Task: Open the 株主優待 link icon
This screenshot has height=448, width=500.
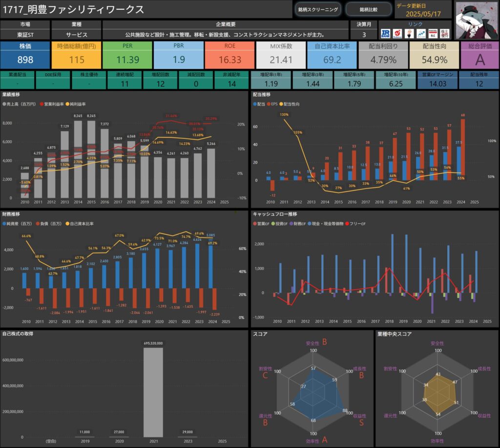Action: (444, 34)
